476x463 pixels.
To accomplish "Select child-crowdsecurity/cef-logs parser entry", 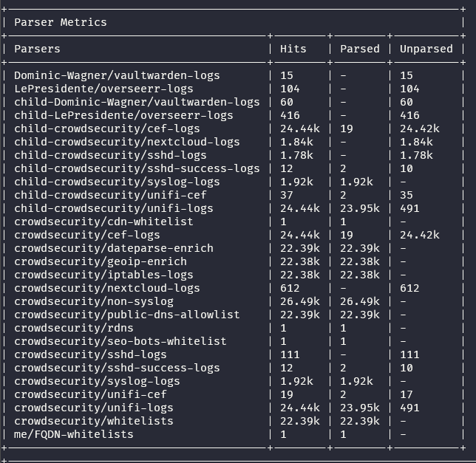I will (x=107, y=128).
